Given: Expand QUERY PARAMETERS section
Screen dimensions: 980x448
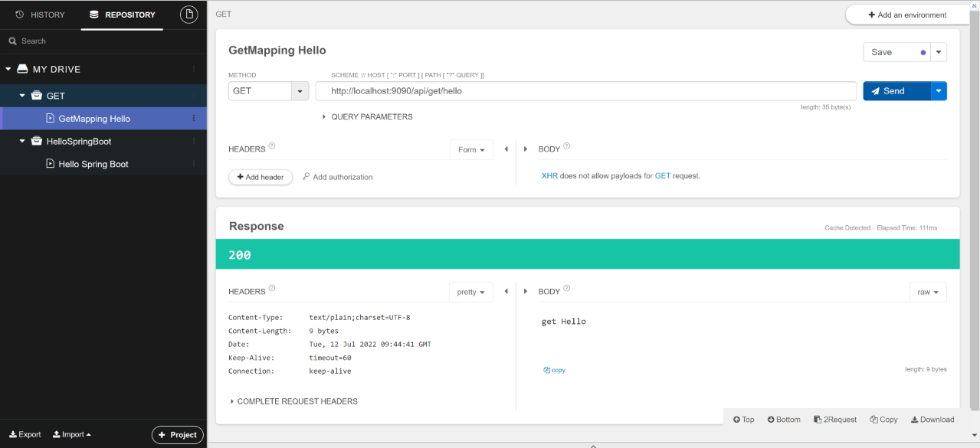Looking at the screenshot, I should point(367,117).
